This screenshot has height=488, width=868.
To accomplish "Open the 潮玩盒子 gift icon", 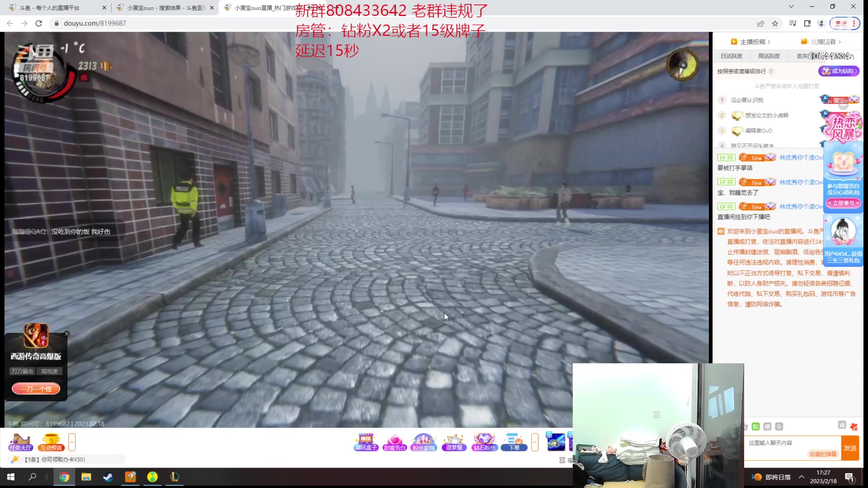I will pos(366,442).
